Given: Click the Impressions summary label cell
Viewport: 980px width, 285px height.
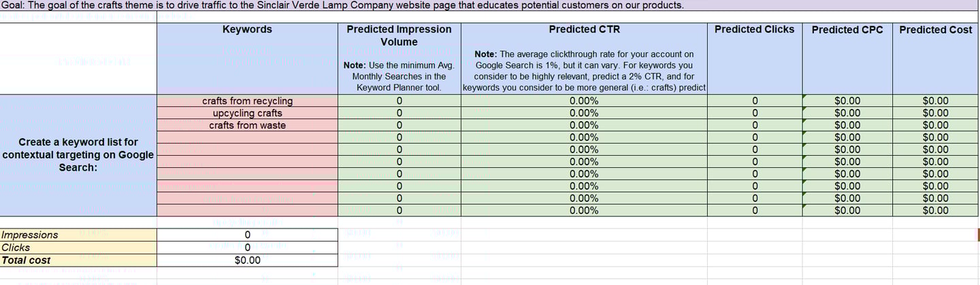Looking at the screenshot, I should tap(78, 235).
